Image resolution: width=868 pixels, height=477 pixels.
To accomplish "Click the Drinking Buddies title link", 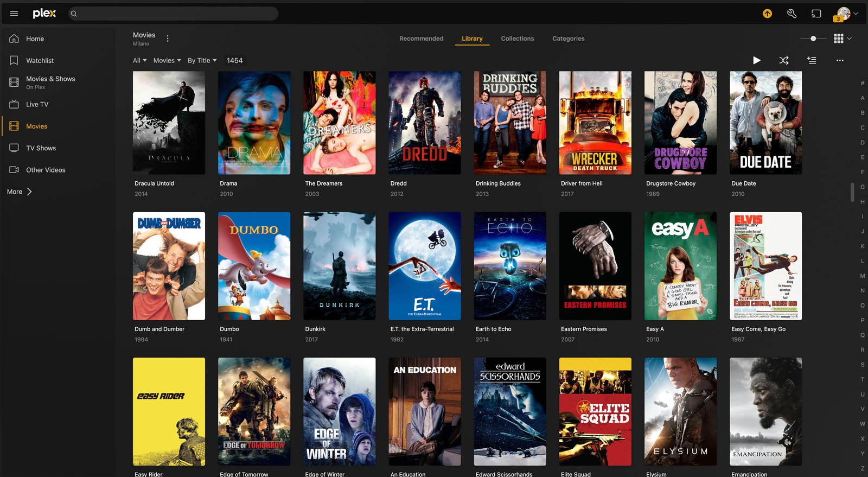I will pyautogui.click(x=498, y=183).
